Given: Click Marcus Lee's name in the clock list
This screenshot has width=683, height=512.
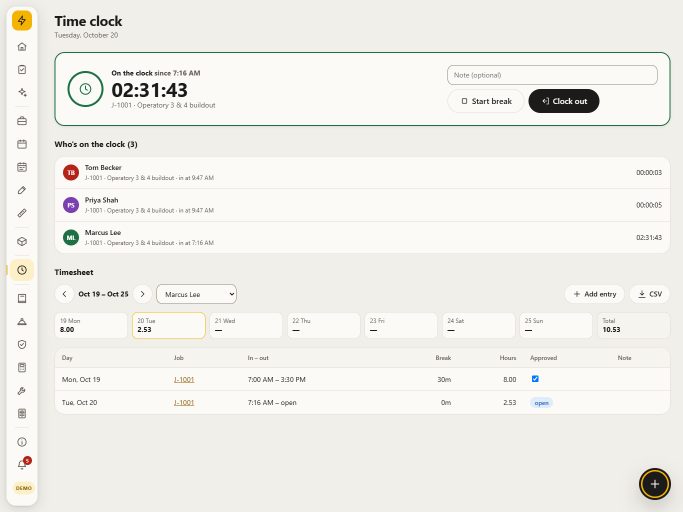Looking at the screenshot, I should point(103,233).
